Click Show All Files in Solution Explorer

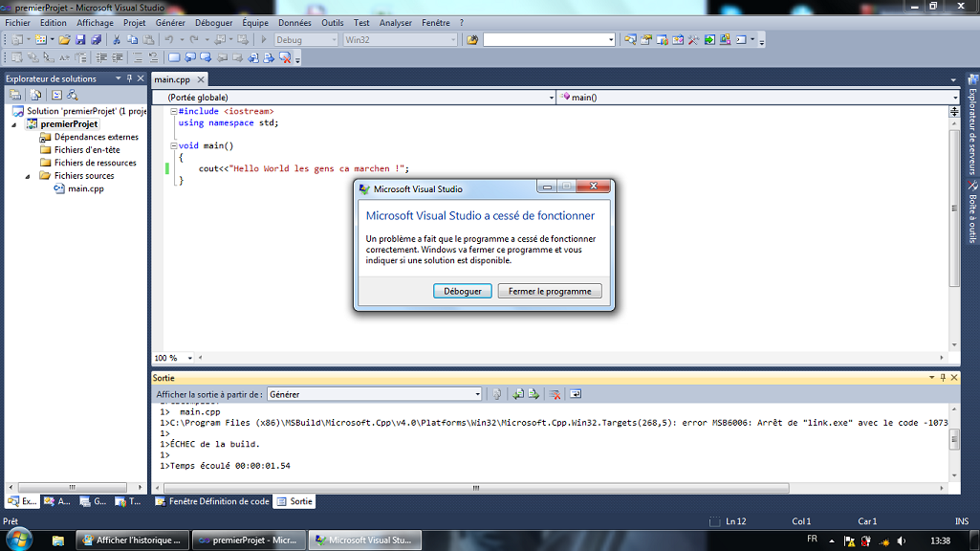[35, 95]
